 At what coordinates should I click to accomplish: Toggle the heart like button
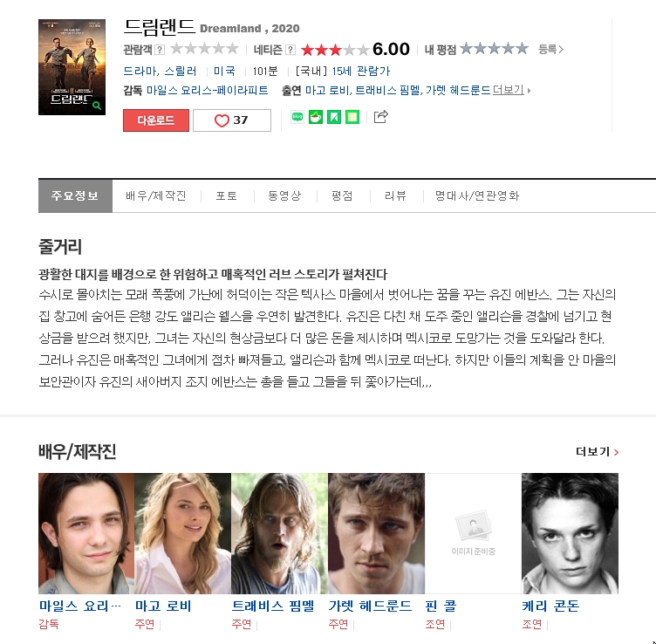[x=232, y=120]
